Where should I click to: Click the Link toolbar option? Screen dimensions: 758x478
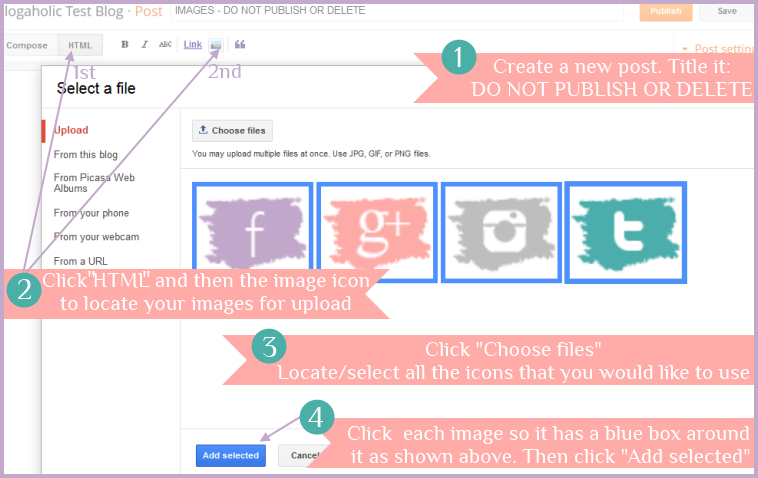tap(192, 44)
